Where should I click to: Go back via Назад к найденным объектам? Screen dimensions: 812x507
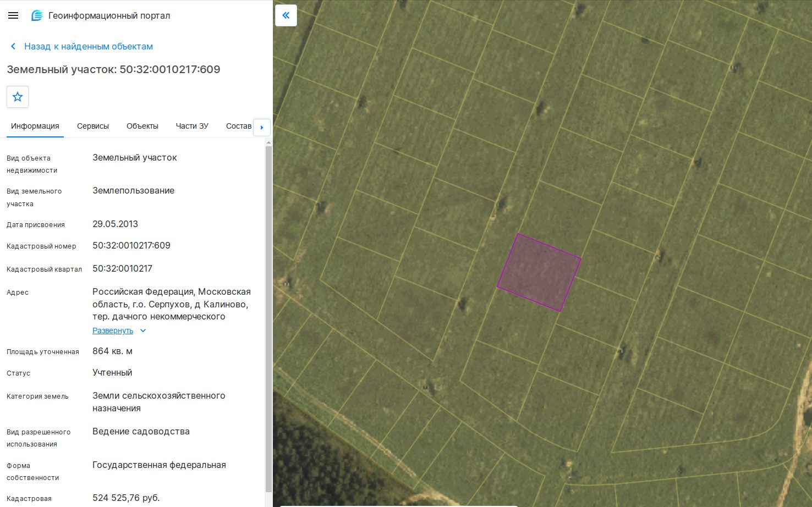tap(89, 46)
